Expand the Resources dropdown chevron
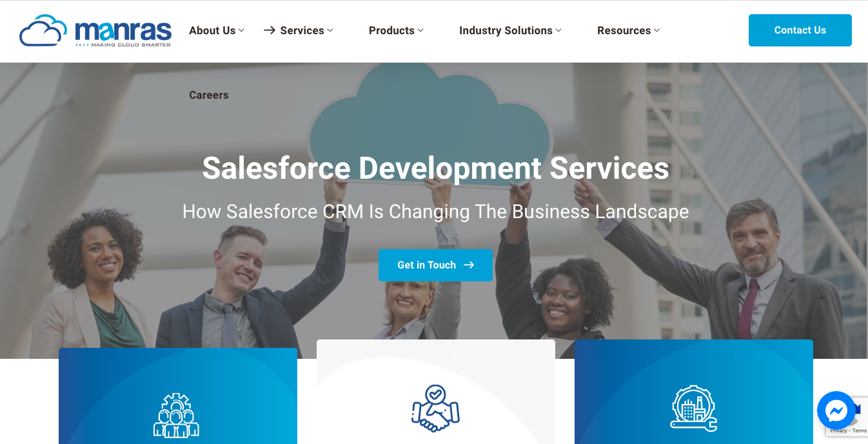Viewport: 868px width, 444px height. [x=656, y=30]
